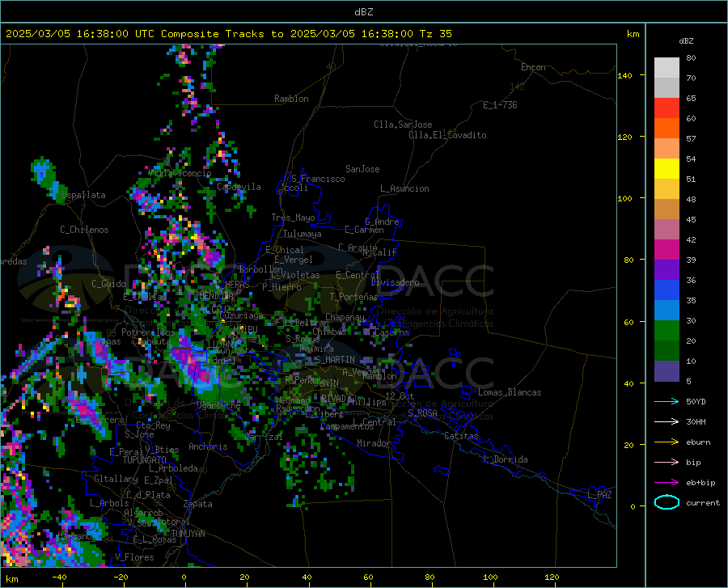728x588 pixels.
Task: Click the 'Clla.SanJose' map label
Action: (403, 125)
